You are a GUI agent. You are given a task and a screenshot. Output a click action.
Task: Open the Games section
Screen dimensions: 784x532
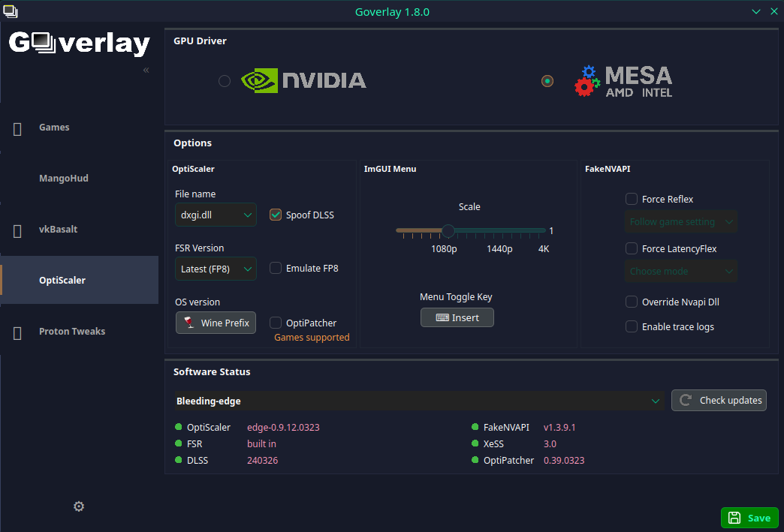[80, 128]
